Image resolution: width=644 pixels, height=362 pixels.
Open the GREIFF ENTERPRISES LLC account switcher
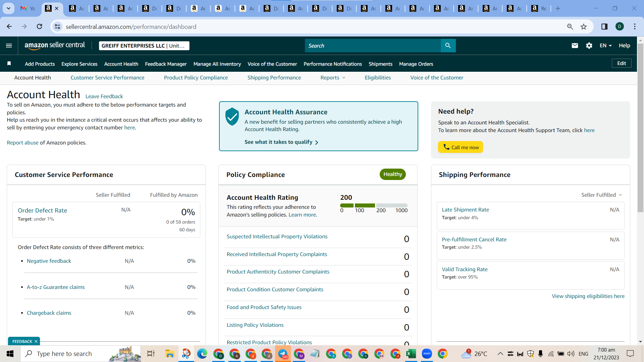pyautogui.click(x=144, y=46)
